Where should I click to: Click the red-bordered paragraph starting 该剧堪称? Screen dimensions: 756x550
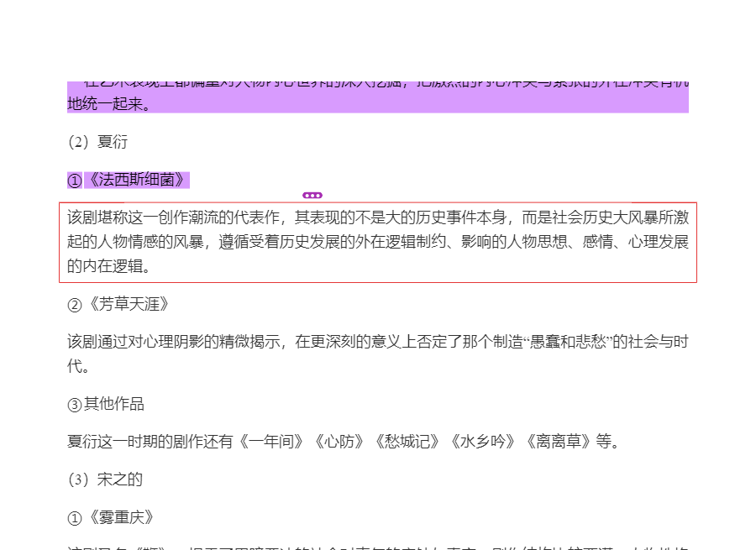377,243
